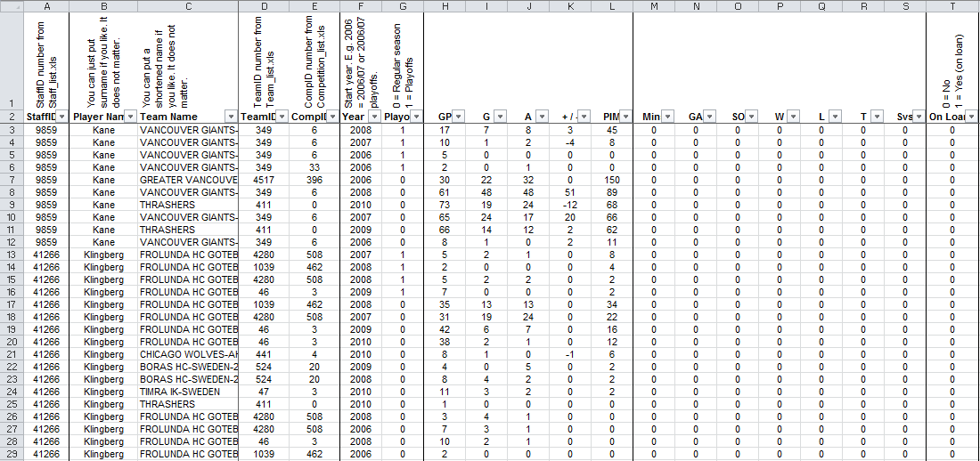Screen dimensions: 980x461
Task: Open the L column filter dropdown
Action: [835, 117]
